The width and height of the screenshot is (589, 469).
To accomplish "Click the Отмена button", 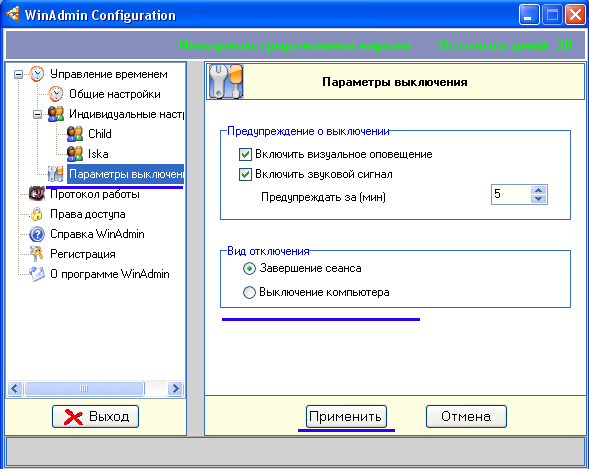I will tap(466, 416).
